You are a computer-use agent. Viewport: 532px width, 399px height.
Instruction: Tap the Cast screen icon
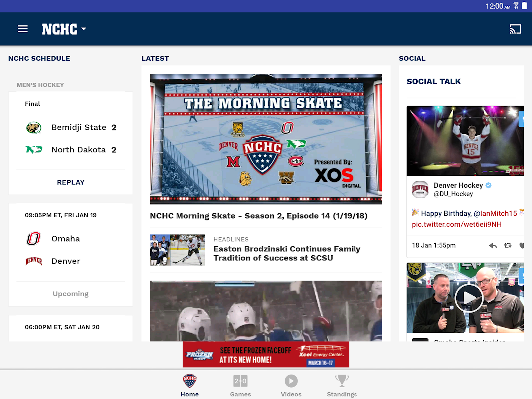515,29
